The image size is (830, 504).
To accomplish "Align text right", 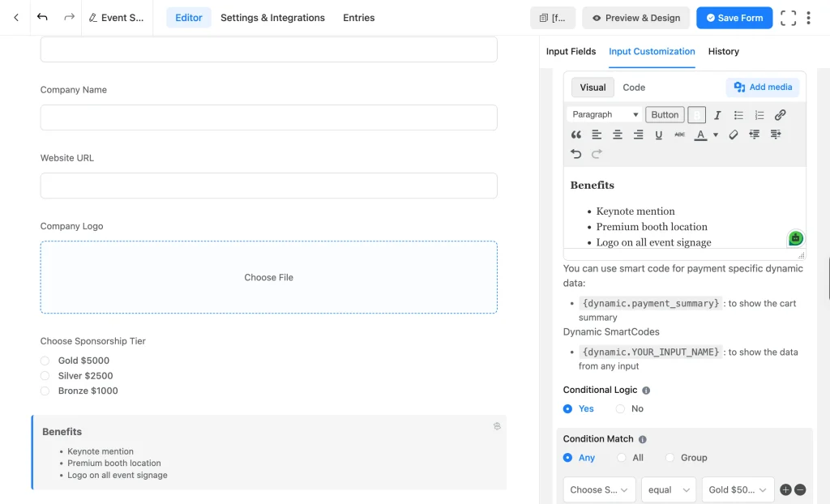I will click(x=639, y=135).
